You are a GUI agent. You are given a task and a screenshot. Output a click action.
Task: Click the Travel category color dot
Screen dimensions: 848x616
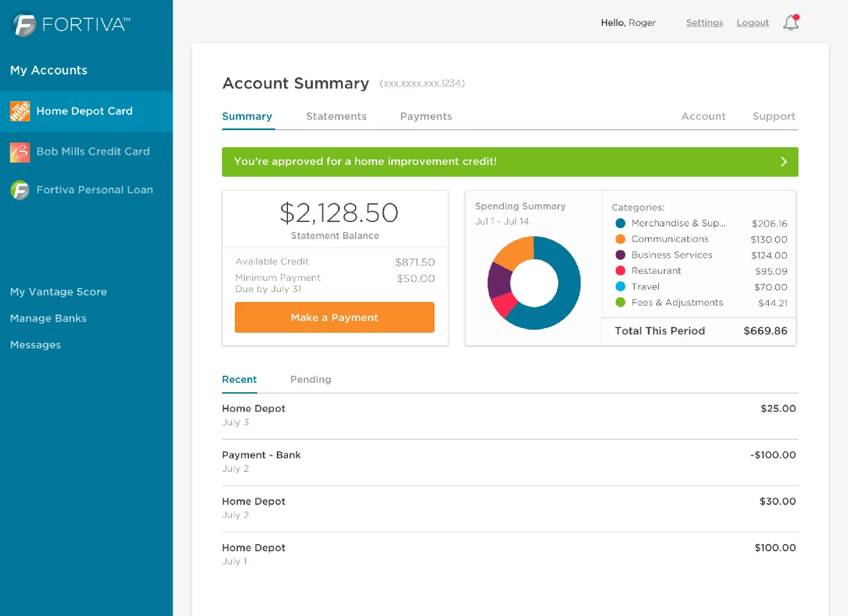[620, 286]
